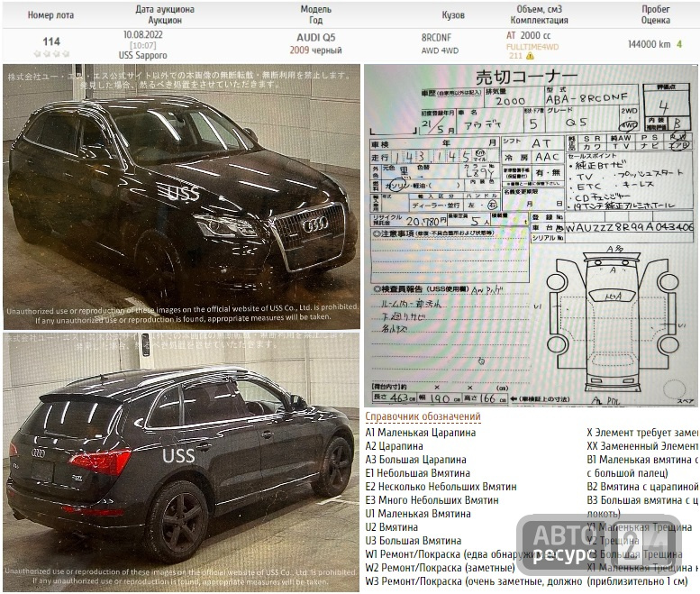Click the XX Замененный Элемент legend entry
This screenshot has width=700, height=594.
pos(642,446)
